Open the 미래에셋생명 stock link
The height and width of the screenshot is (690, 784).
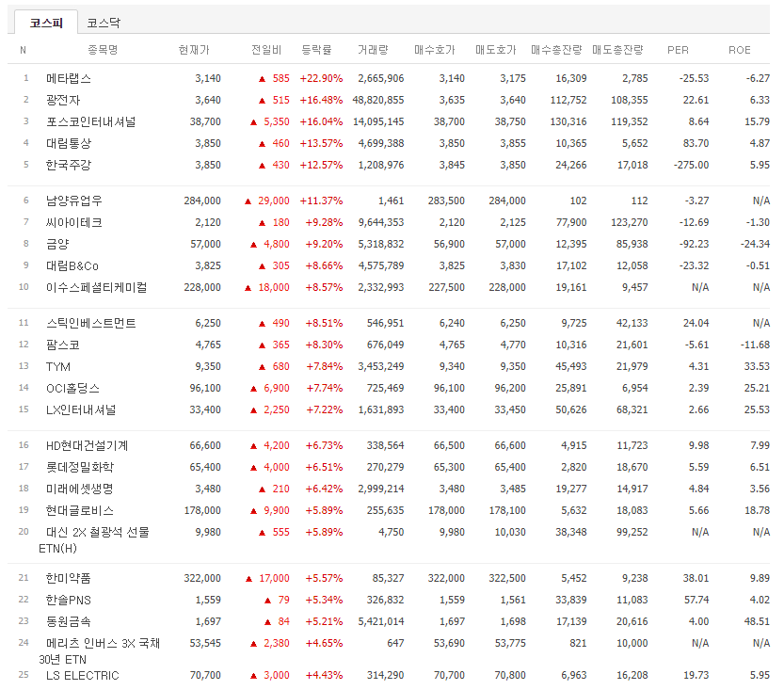click(x=80, y=489)
